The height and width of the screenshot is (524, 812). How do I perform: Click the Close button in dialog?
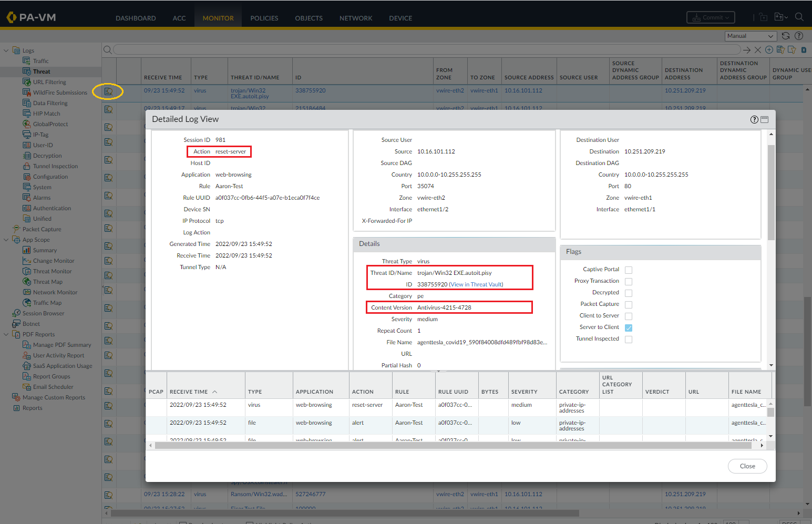tap(747, 466)
